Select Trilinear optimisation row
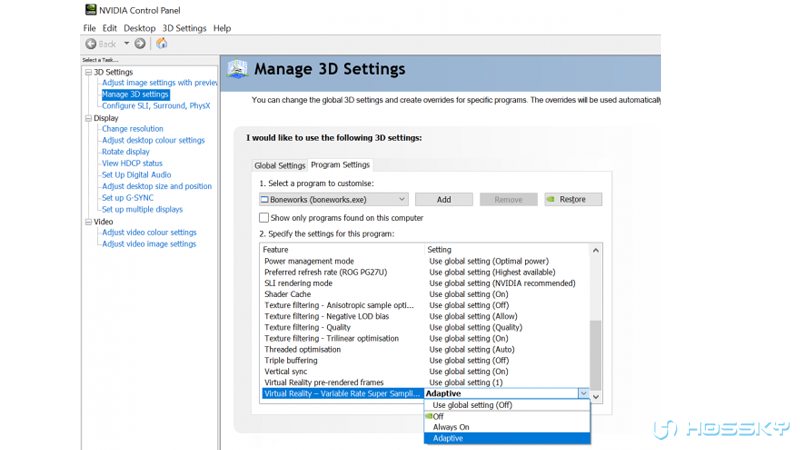 pos(426,339)
